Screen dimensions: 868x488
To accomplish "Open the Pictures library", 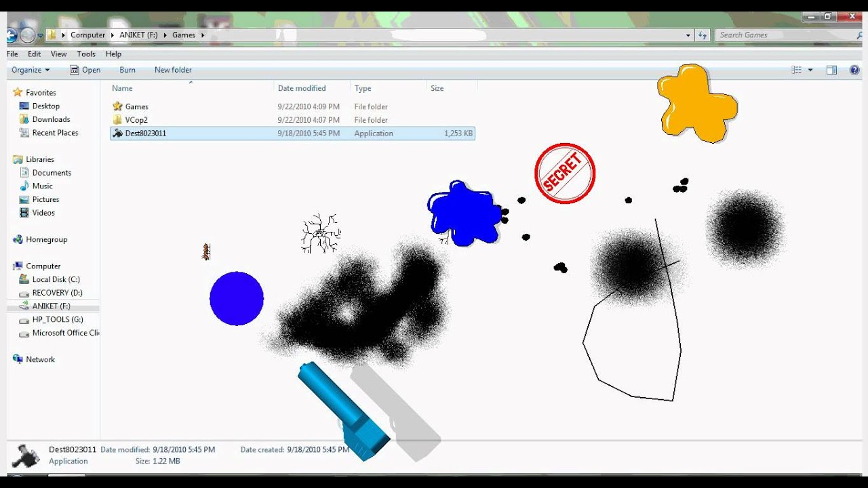I will 45,199.
